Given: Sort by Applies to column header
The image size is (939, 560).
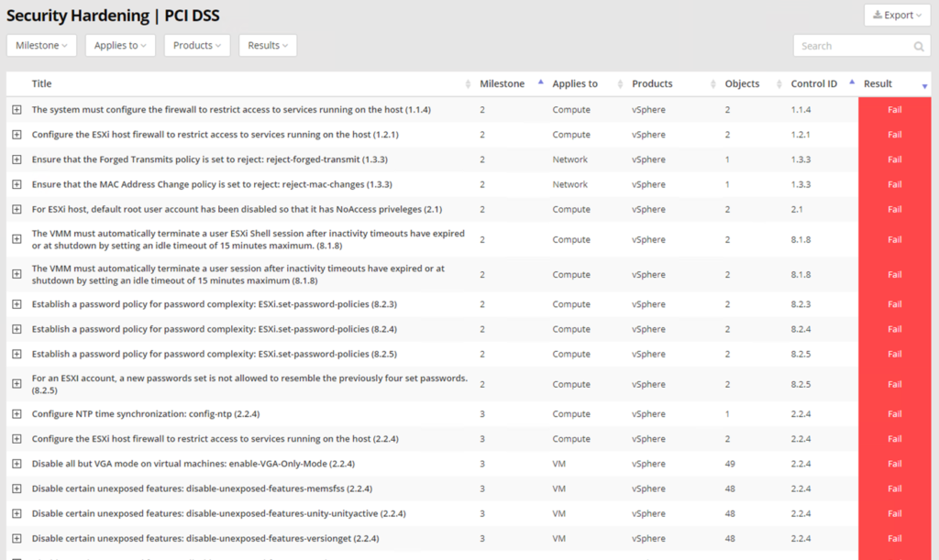Looking at the screenshot, I should (575, 83).
